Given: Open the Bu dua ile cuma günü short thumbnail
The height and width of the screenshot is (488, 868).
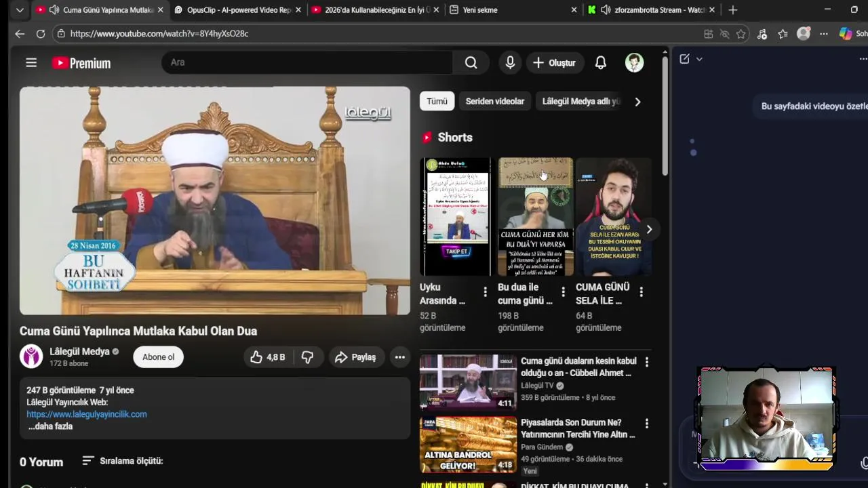Looking at the screenshot, I should (x=535, y=217).
